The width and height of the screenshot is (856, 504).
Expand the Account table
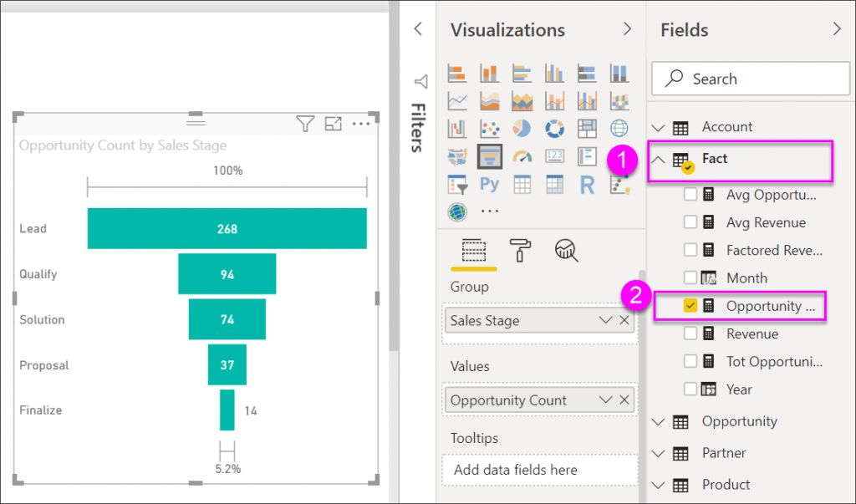659,128
